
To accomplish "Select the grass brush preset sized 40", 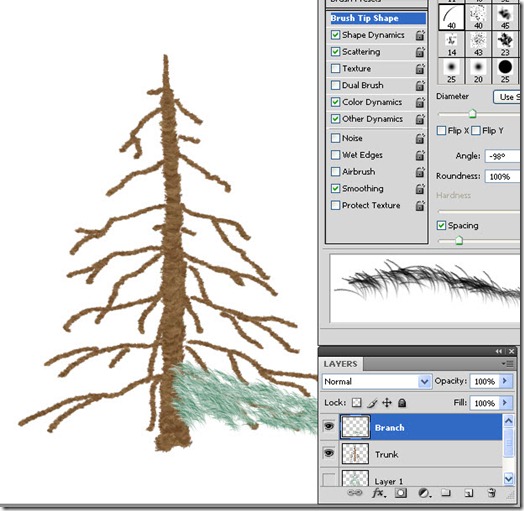I will coord(451,17).
